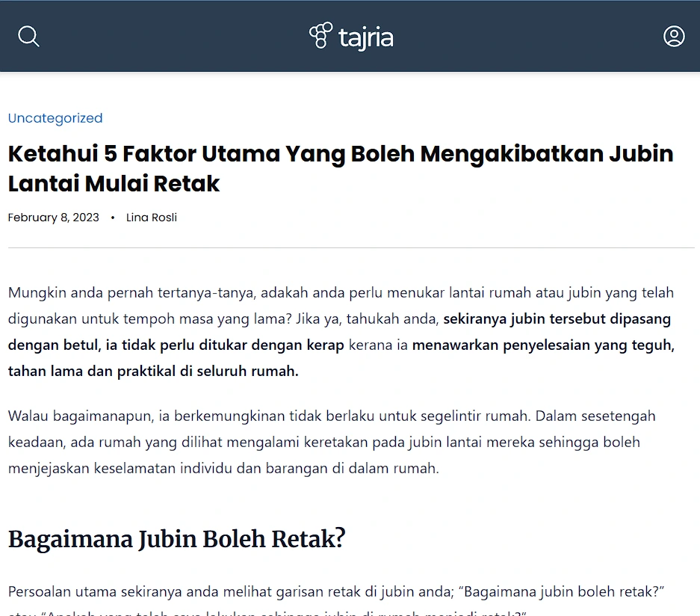Click bold text 'sekiranya jubin tersebut dipasang'
The width and height of the screenshot is (700, 616).
pos(557,319)
